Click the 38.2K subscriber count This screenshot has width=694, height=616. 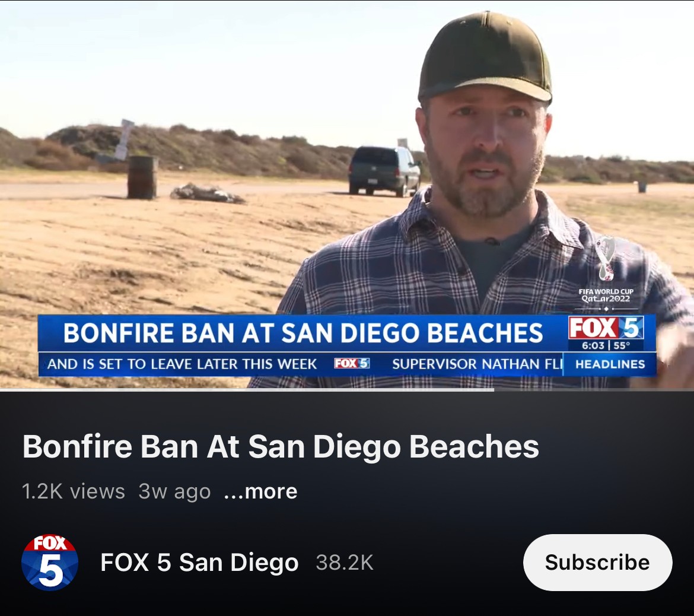pyautogui.click(x=345, y=563)
